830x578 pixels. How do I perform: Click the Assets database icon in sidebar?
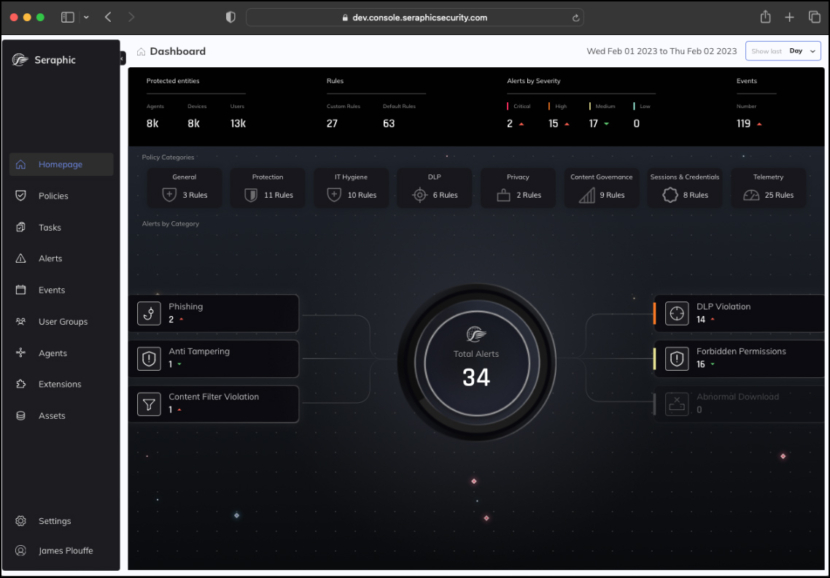tap(21, 416)
